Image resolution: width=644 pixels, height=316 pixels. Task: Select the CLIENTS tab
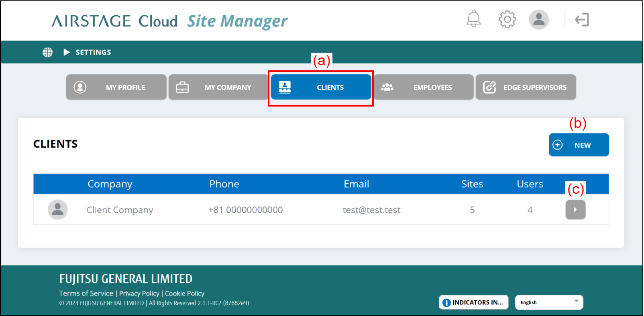321,87
